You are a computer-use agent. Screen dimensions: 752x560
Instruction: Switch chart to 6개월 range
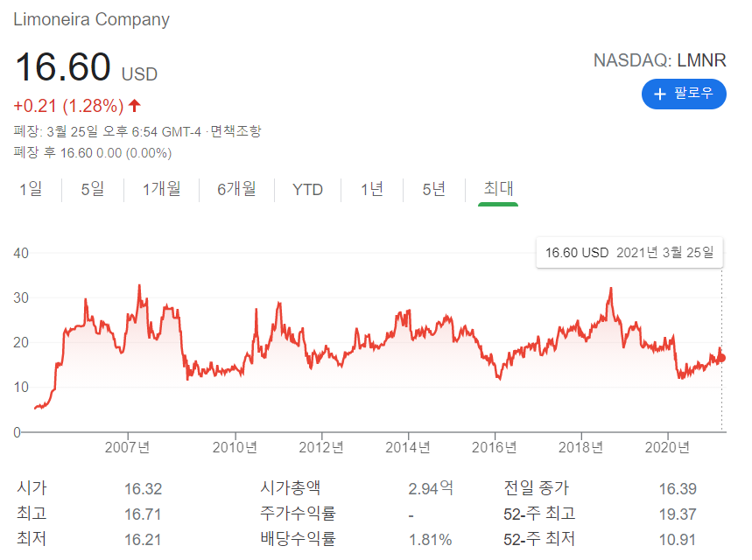[236, 189]
